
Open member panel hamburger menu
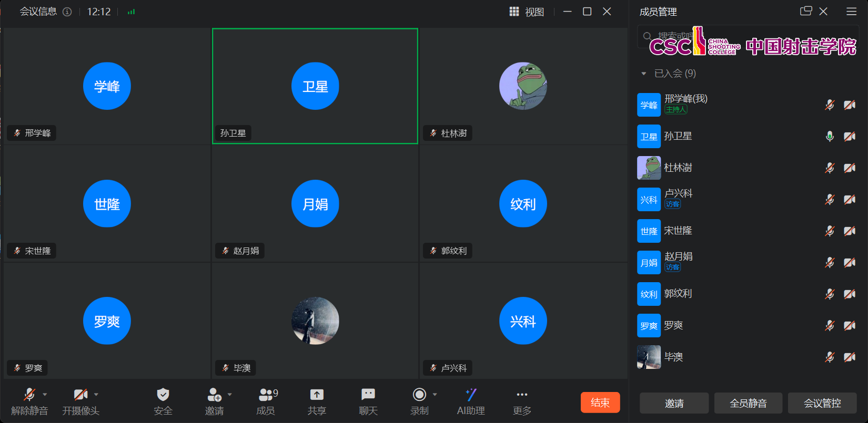[x=852, y=11]
